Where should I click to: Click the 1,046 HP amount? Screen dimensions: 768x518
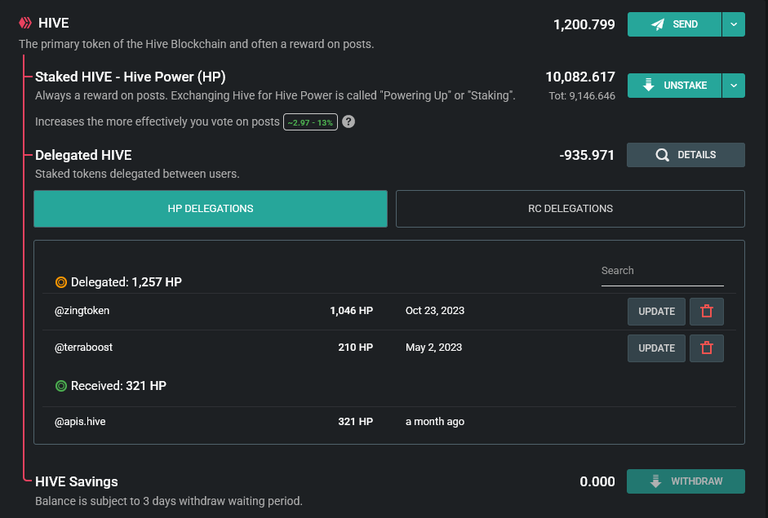point(351,310)
